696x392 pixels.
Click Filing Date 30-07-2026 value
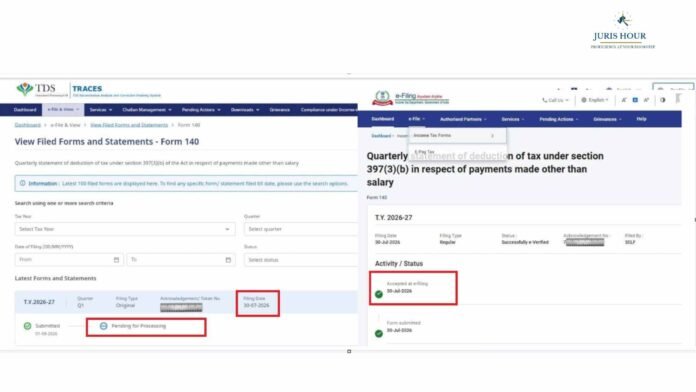[256, 305]
